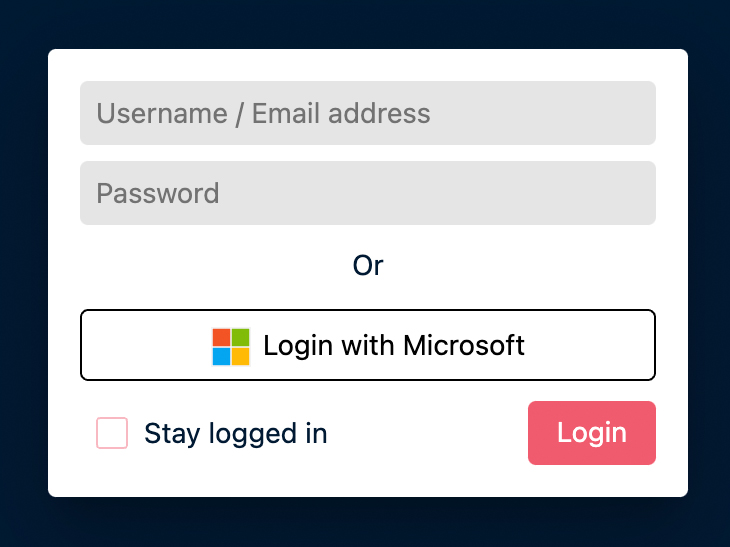Click the blue square in Microsoft logo

(222, 356)
